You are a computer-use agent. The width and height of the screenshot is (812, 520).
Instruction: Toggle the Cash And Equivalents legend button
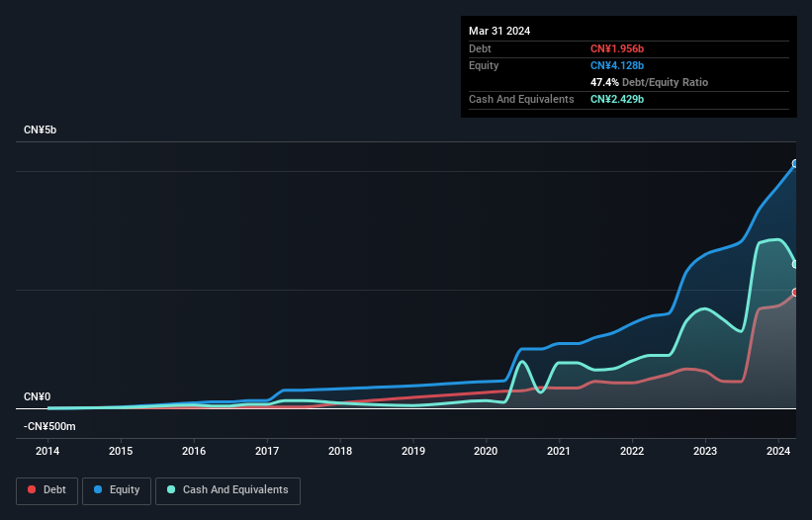pos(227,490)
